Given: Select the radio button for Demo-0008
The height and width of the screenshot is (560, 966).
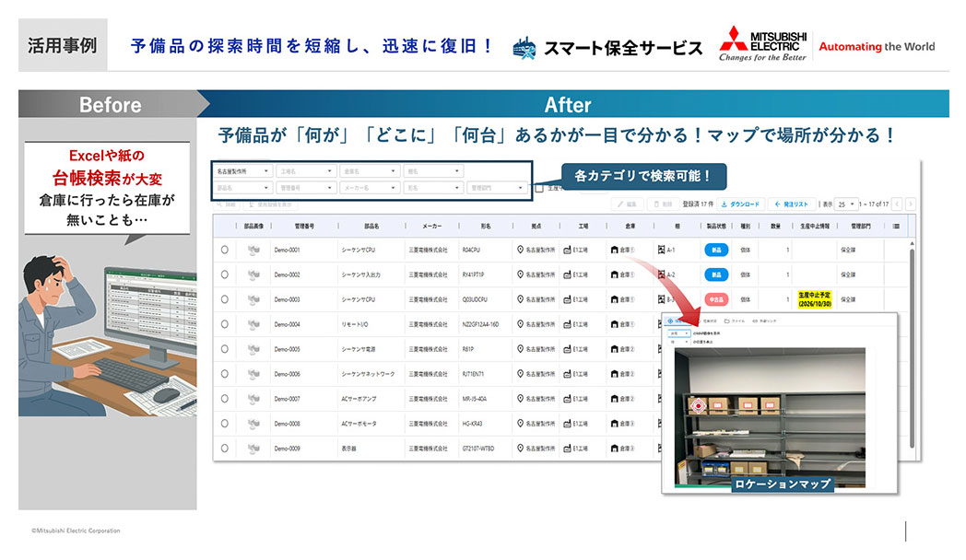Looking at the screenshot, I should (224, 424).
